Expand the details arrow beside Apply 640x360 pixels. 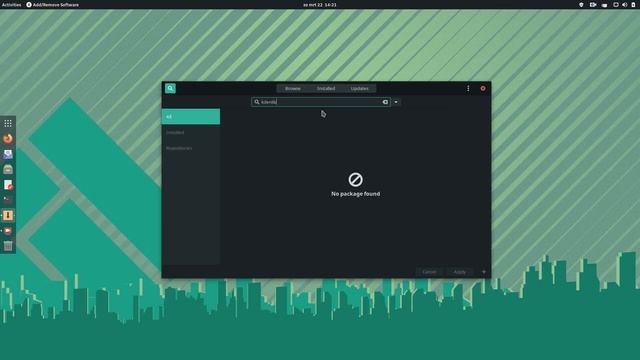click(x=484, y=272)
